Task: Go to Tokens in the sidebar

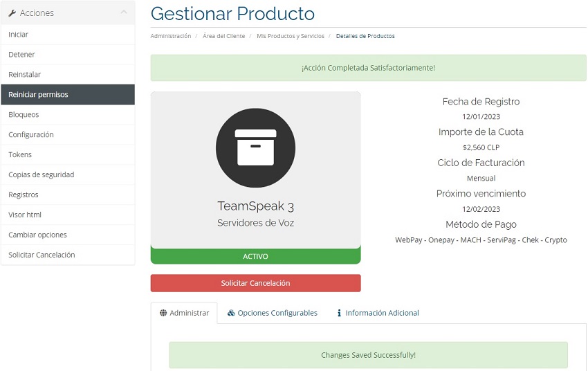Action: [x=20, y=155]
